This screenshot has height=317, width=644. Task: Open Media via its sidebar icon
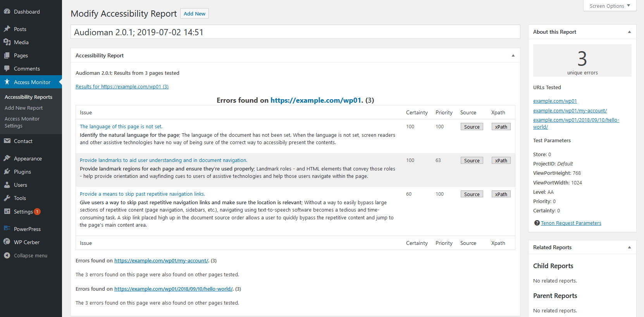(7, 42)
